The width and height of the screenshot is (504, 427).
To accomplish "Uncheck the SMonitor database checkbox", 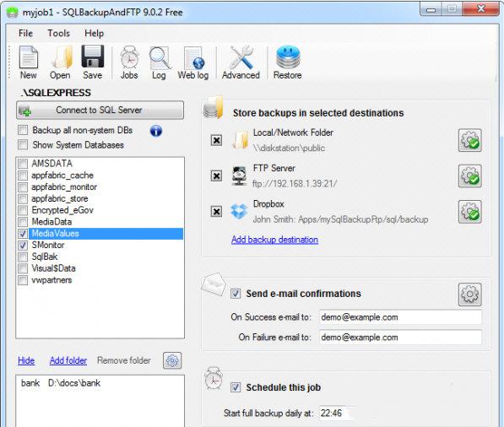I will point(23,246).
